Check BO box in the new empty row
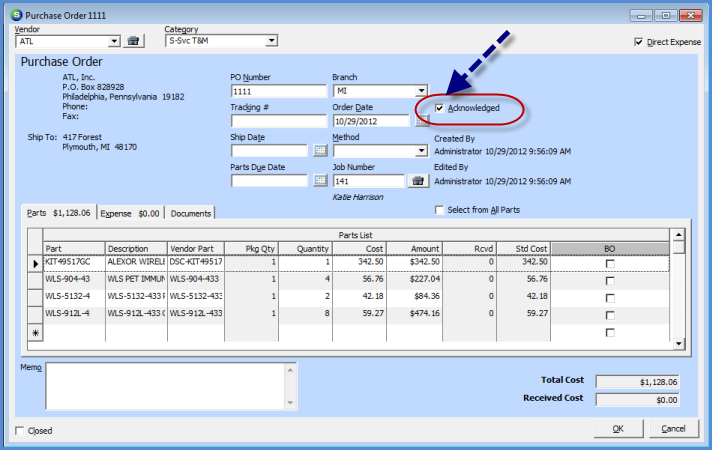 pyautogui.click(x=610, y=333)
